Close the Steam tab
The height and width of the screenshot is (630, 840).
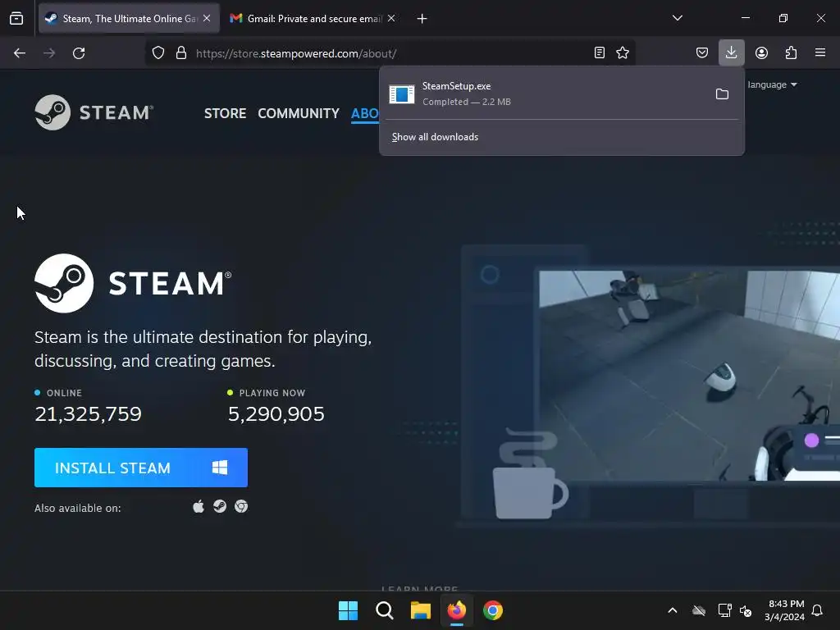207,18
